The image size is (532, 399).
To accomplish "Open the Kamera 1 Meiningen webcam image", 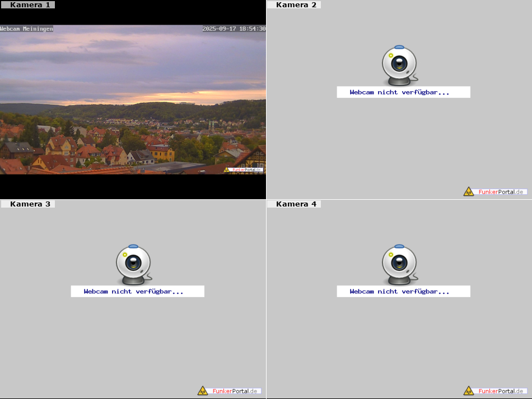I will click(133, 99).
